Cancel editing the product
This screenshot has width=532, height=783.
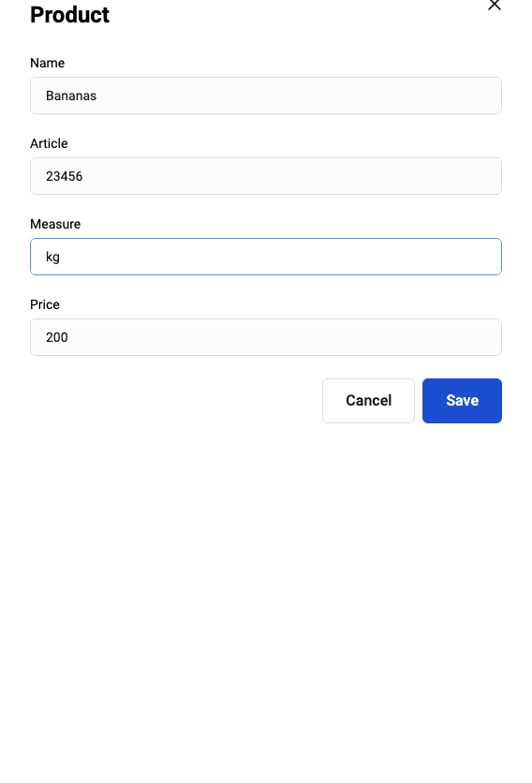(368, 401)
